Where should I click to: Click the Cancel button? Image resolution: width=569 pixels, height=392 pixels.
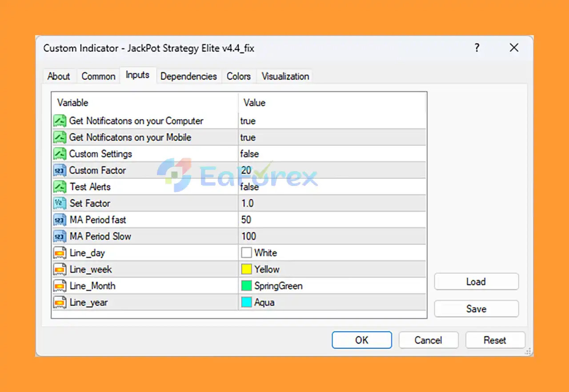tap(429, 340)
